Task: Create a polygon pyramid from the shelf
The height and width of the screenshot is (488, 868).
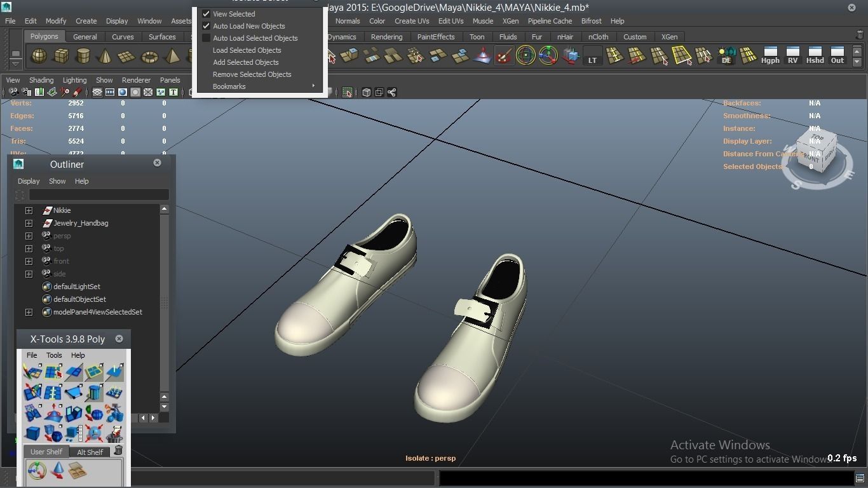Action: coord(171,57)
